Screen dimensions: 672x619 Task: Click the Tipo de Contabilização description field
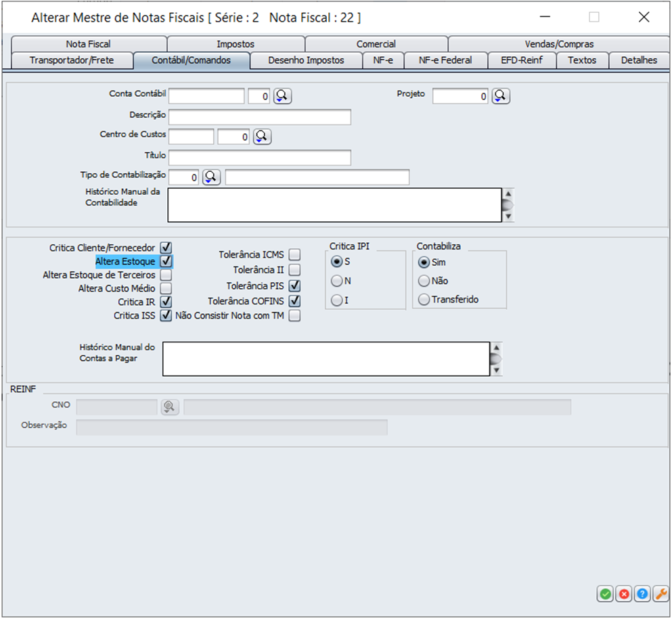[x=317, y=177]
